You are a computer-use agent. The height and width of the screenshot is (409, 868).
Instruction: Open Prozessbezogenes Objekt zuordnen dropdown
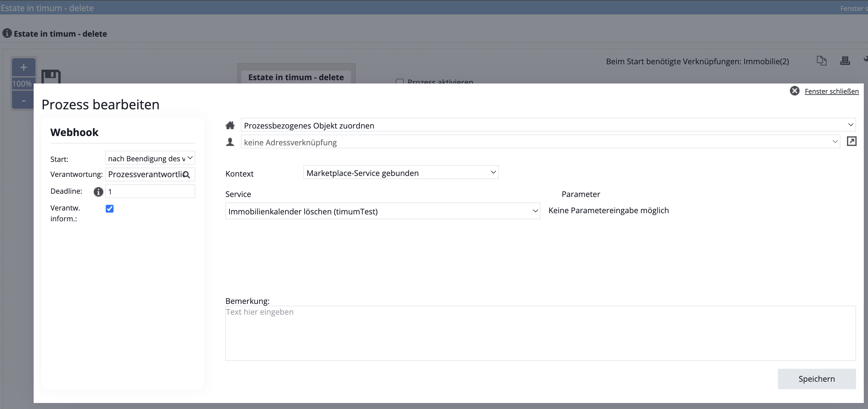(x=548, y=125)
